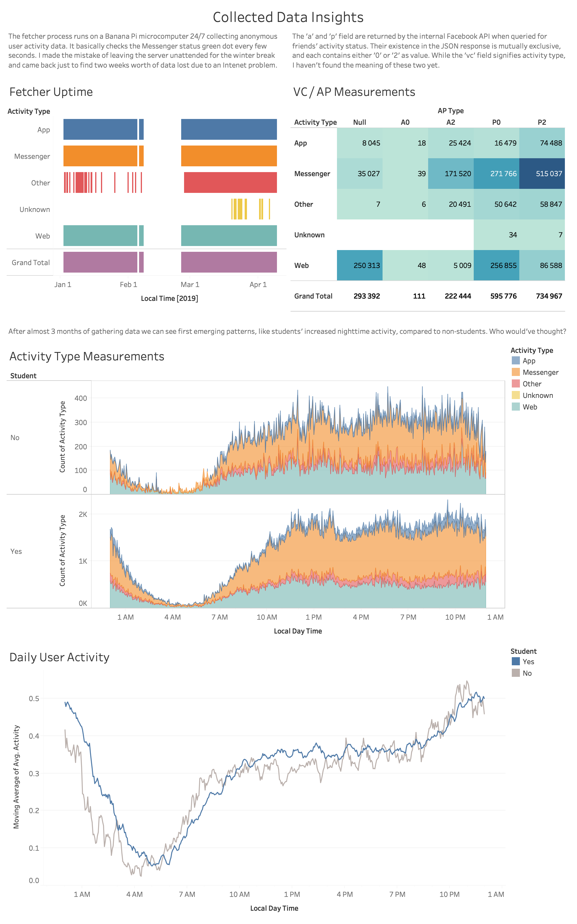This screenshot has width=577, height=924.
Task: Click the Fetcher Uptime chart title
Action: pos(51,92)
